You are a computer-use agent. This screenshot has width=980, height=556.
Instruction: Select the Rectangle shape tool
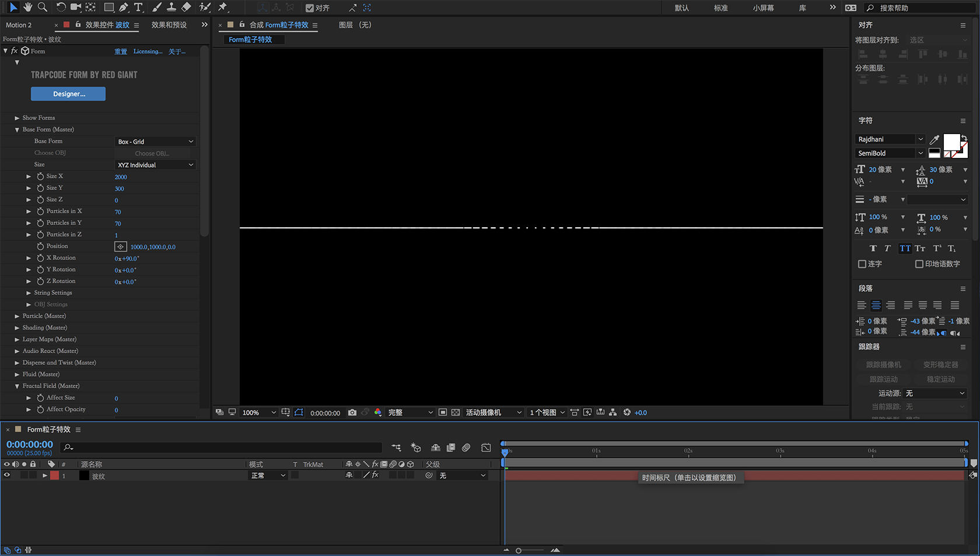(x=108, y=8)
